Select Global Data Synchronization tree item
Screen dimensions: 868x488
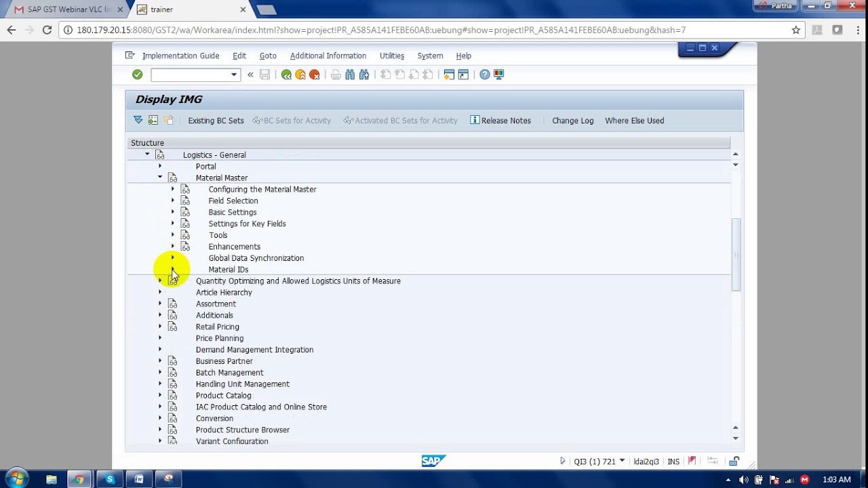point(256,258)
